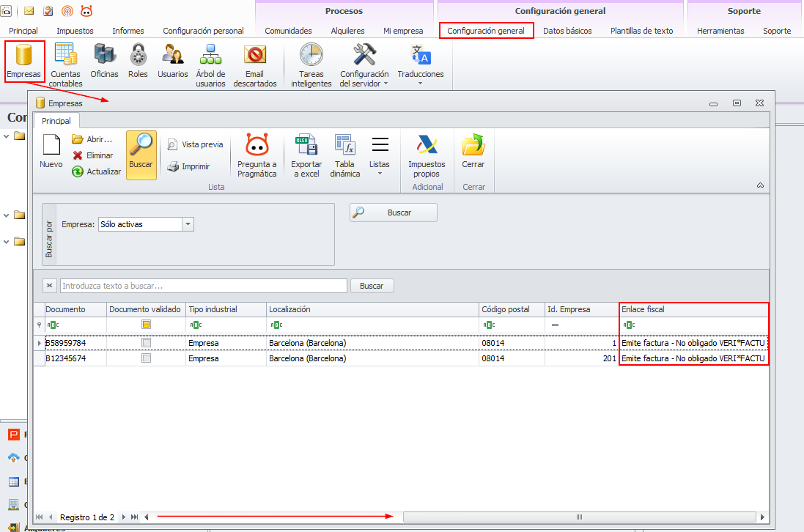
Task: Select cell with document B12345674
Action: [x=75, y=358]
